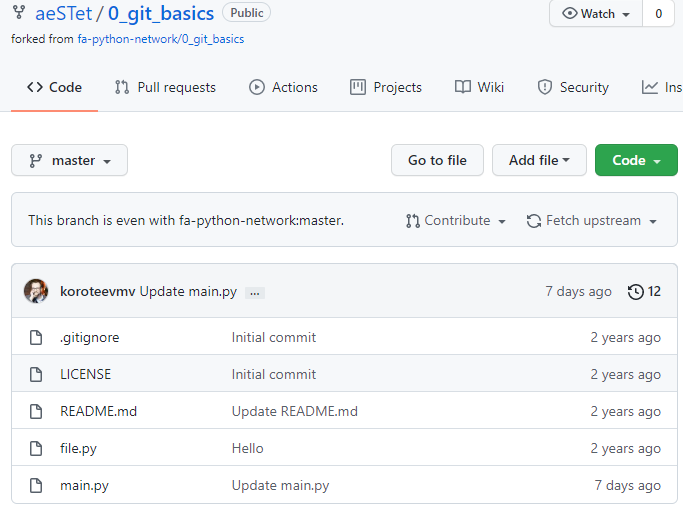The width and height of the screenshot is (683, 513).
Task: Open the Update README.md commit message
Action: tap(295, 412)
